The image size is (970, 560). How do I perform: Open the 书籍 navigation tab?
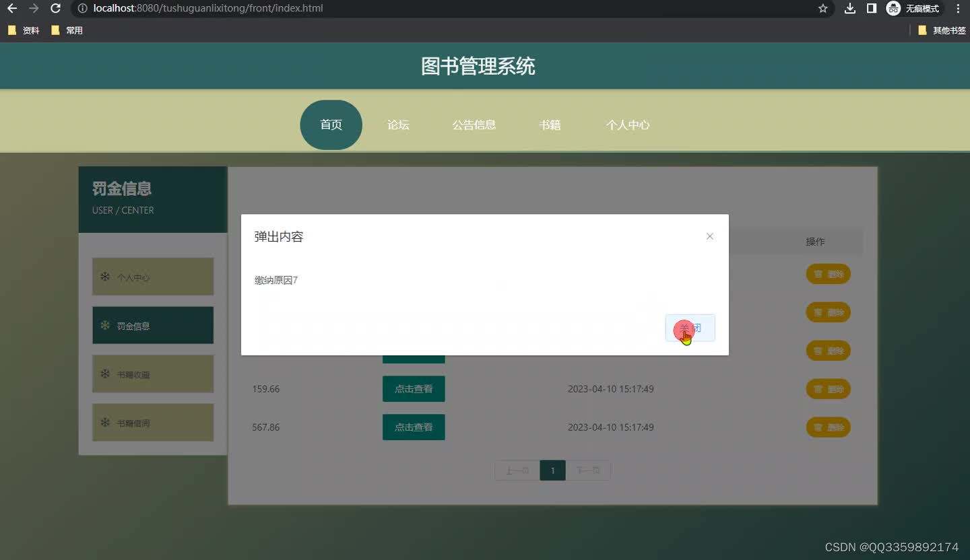click(x=550, y=125)
